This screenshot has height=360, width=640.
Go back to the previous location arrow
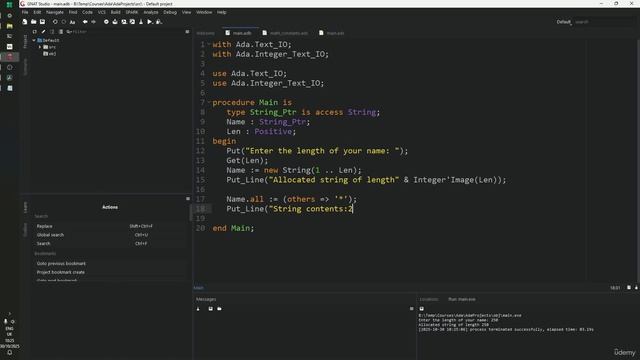click(85, 22)
